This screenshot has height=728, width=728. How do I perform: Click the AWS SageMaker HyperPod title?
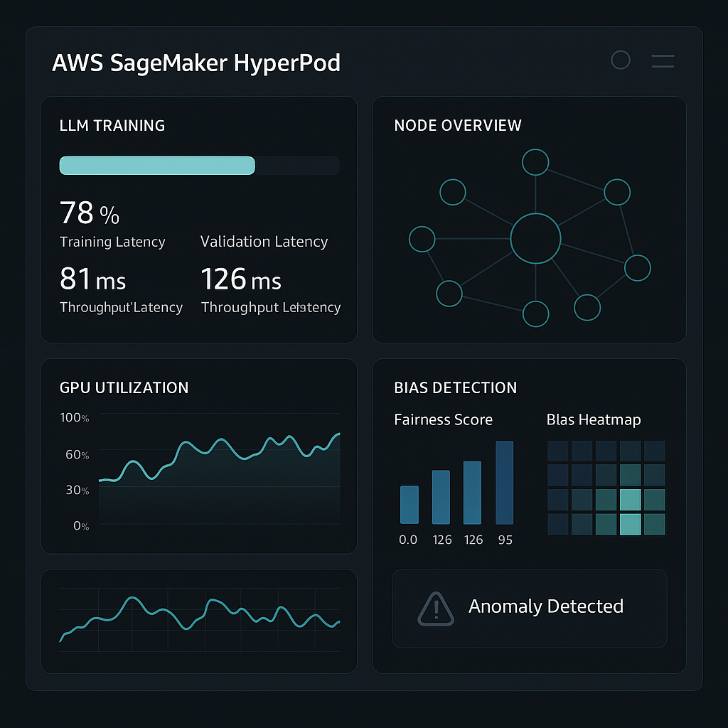(x=196, y=63)
